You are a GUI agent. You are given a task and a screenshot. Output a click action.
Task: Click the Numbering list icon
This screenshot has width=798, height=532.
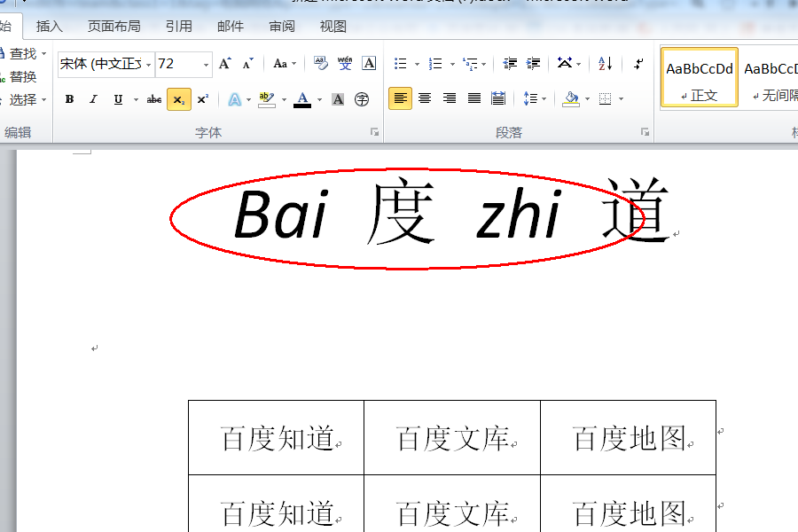click(435, 64)
